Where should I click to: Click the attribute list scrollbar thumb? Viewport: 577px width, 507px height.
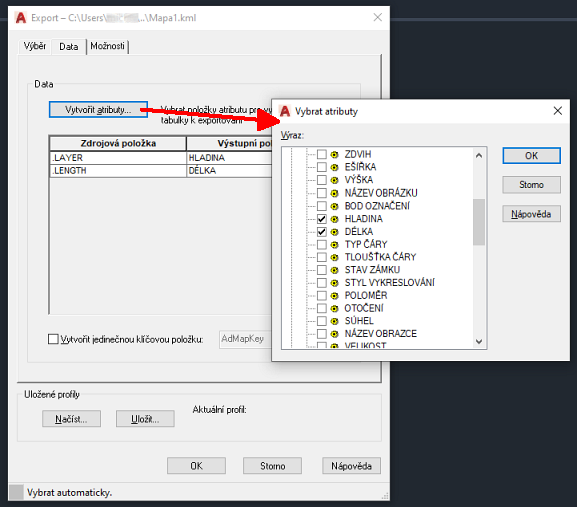(479, 222)
